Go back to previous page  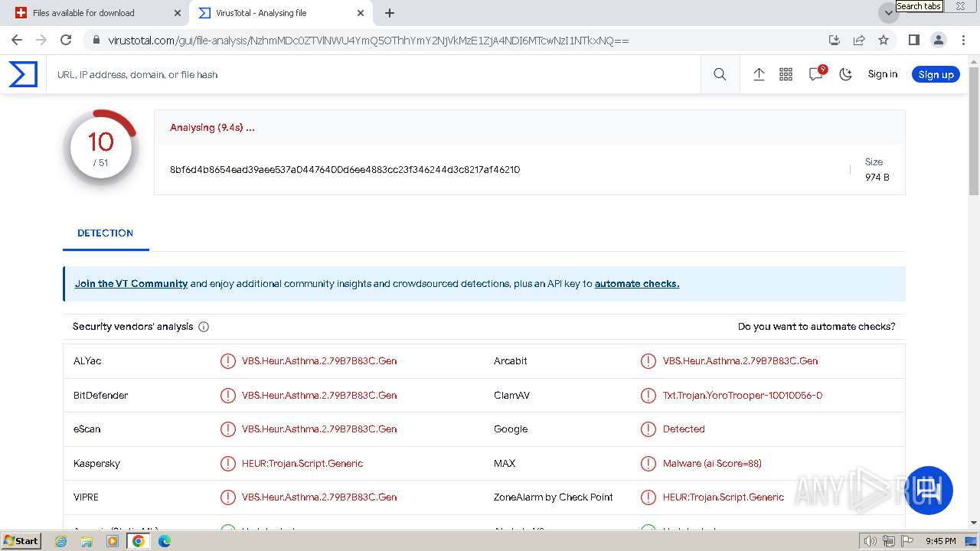pos(17,40)
